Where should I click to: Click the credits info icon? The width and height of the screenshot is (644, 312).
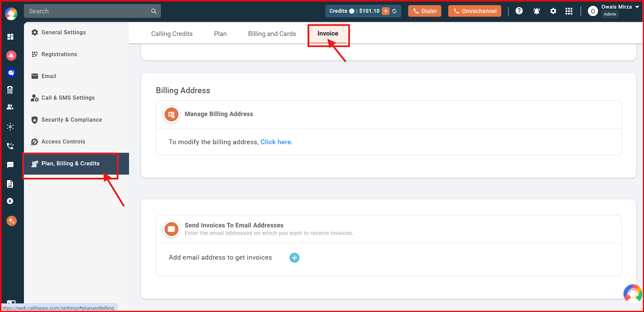352,11
